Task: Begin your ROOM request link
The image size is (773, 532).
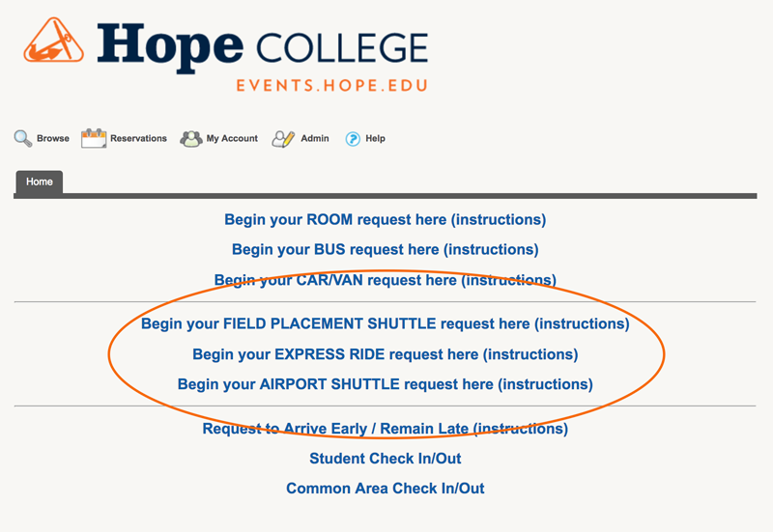Action: (x=385, y=219)
